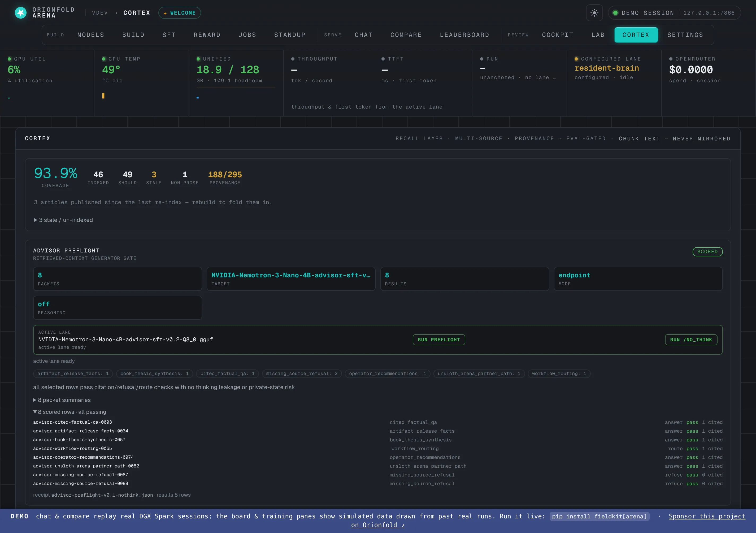Go to the SFT tab
The width and height of the screenshot is (756, 533).
tap(169, 35)
